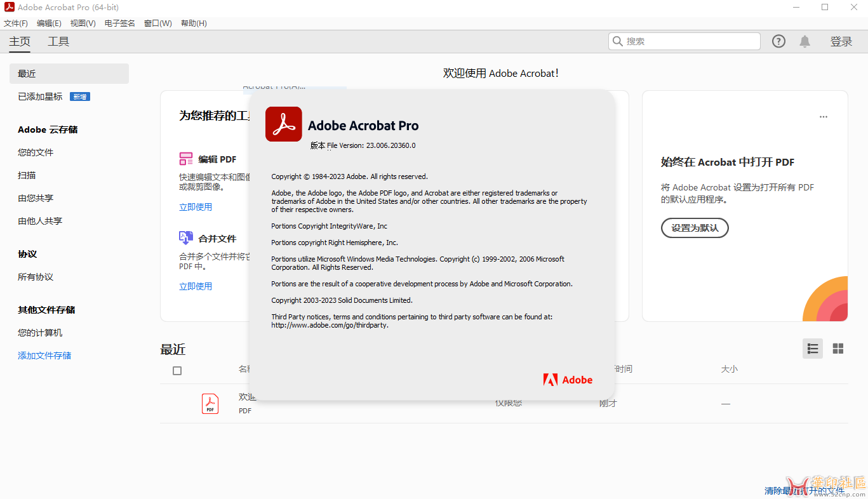Image resolution: width=868 pixels, height=499 pixels.
Task: Switch to list view icon
Action: click(813, 349)
